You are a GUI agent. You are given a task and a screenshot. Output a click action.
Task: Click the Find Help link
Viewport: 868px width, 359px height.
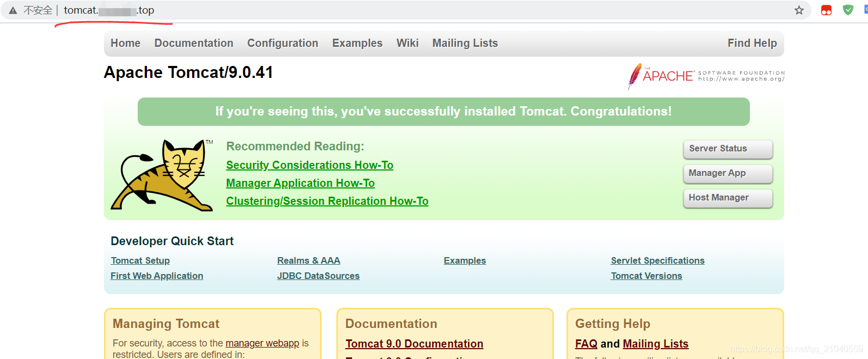tap(752, 43)
